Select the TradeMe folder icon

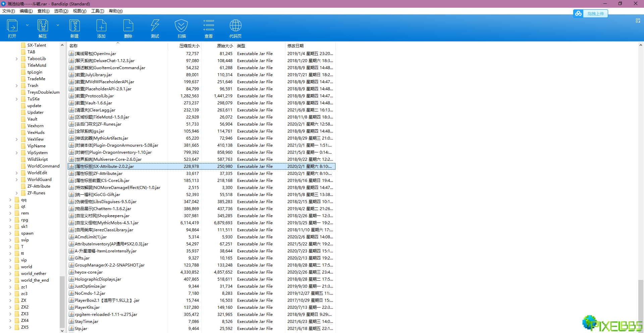(23, 79)
